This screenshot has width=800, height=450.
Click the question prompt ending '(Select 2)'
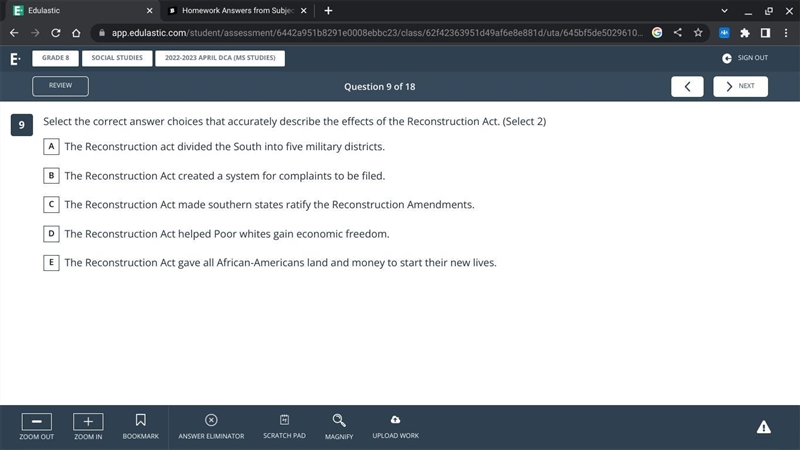(x=294, y=121)
